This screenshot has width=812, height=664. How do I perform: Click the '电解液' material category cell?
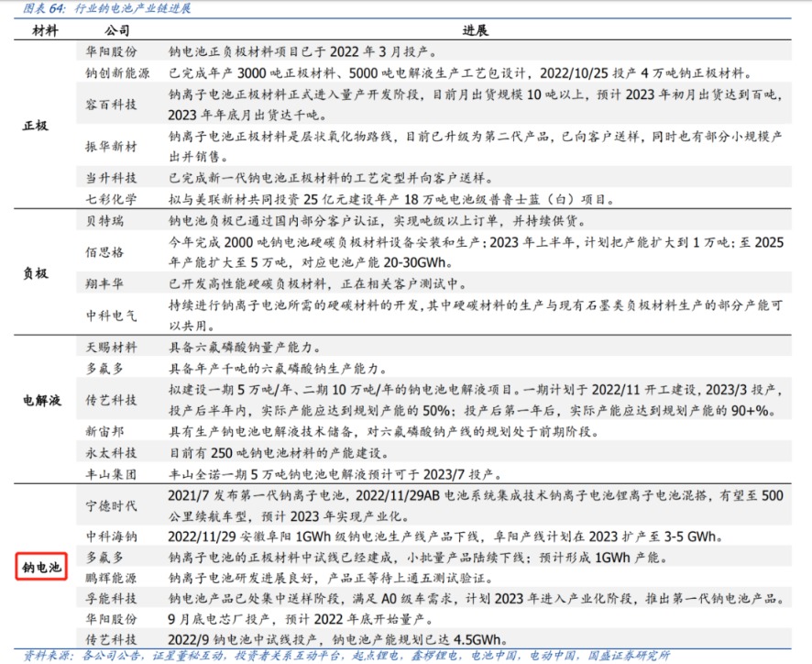(42, 400)
